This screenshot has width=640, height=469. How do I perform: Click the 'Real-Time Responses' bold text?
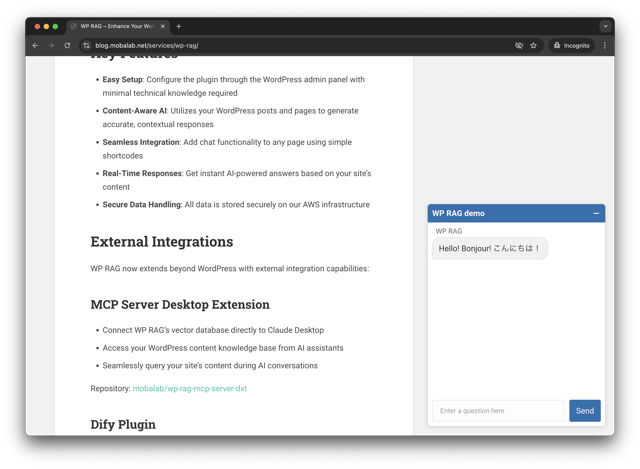click(142, 173)
